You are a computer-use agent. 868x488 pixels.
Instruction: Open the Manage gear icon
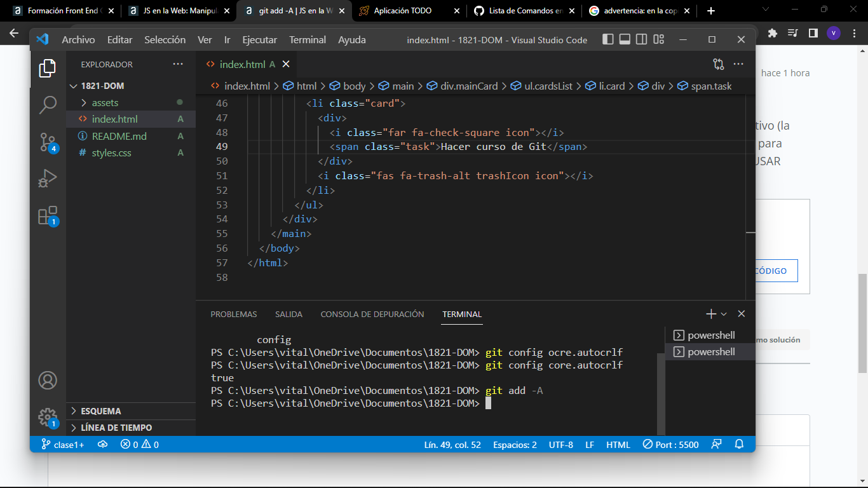(48, 417)
